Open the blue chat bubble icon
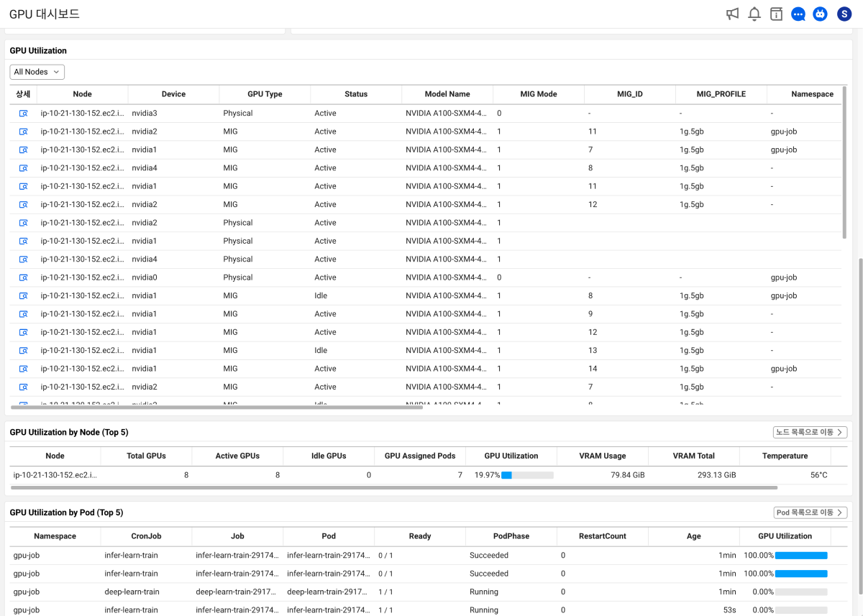The width and height of the screenshot is (863, 616). click(798, 14)
